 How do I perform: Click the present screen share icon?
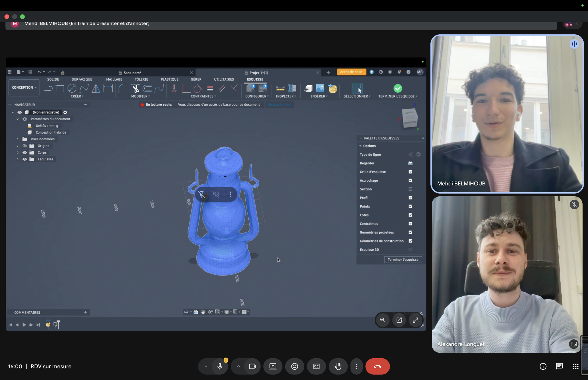tap(273, 366)
